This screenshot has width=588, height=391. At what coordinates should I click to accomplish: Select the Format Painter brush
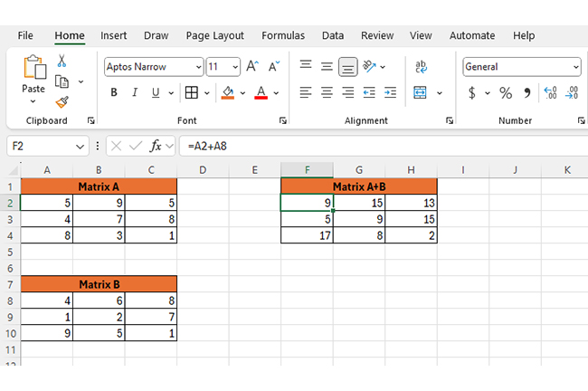click(62, 102)
